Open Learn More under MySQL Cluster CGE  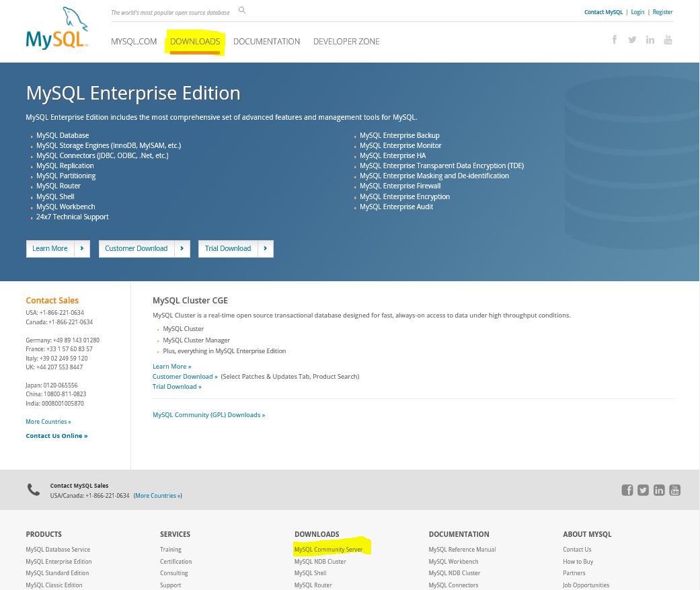point(172,366)
